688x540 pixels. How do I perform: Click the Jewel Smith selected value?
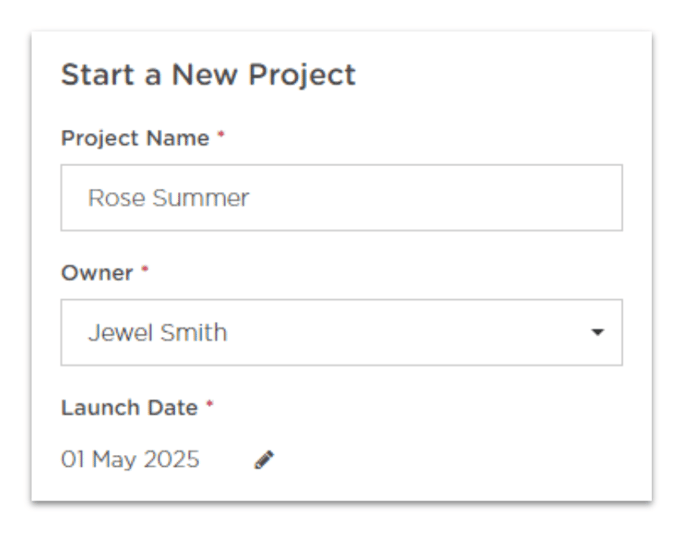(158, 333)
